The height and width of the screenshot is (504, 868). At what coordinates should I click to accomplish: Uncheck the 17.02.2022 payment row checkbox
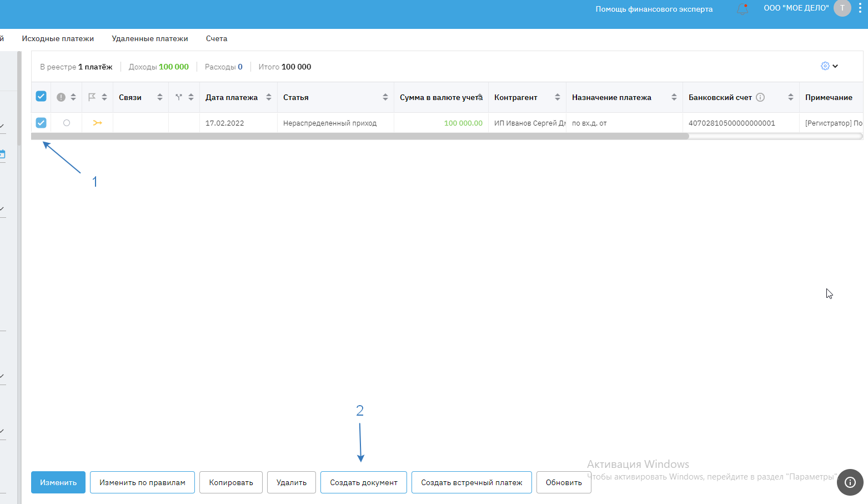[41, 123]
